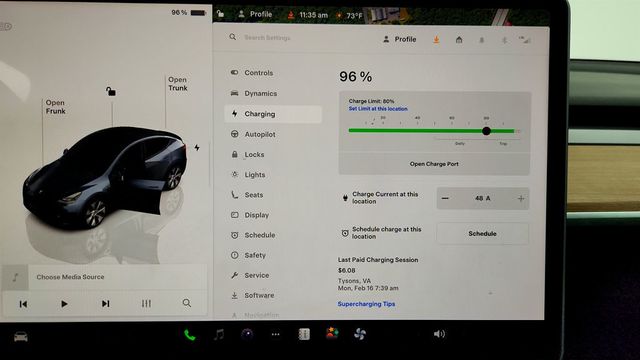Click Set Limit at this location link

pyautogui.click(x=378, y=109)
